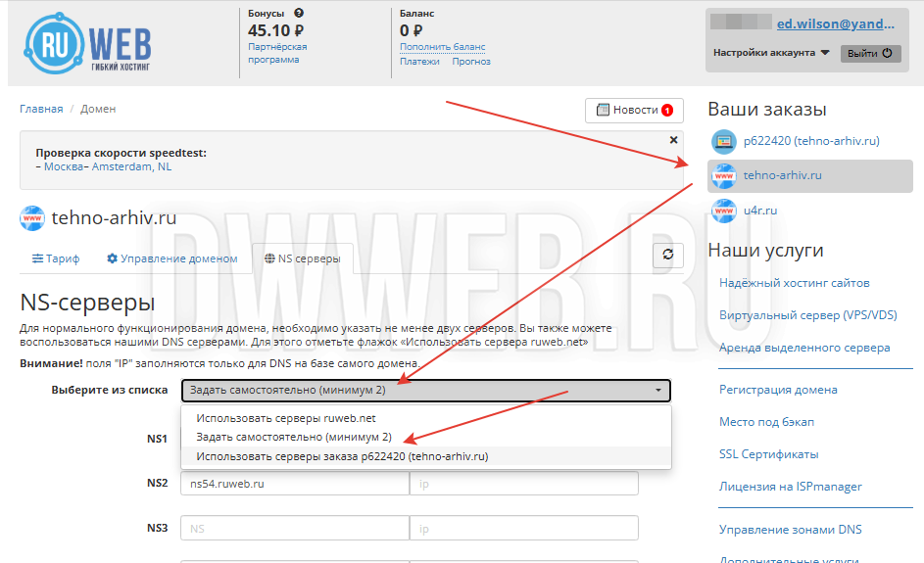
Task: Go to Главная breadcrumb link
Action: point(41,109)
